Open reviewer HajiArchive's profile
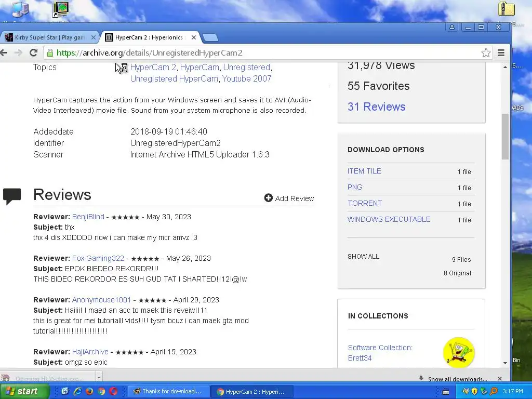The image size is (532, 399). coord(90,352)
